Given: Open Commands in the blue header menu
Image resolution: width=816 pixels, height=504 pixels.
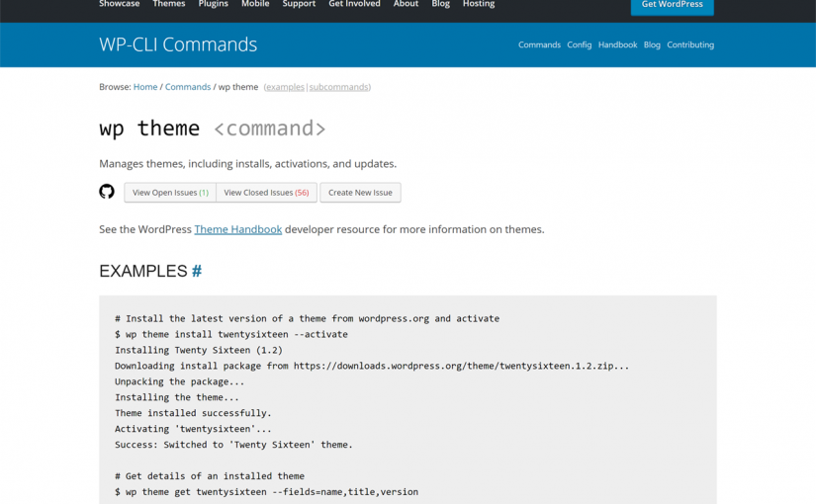Looking at the screenshot, I should [539, 44].
